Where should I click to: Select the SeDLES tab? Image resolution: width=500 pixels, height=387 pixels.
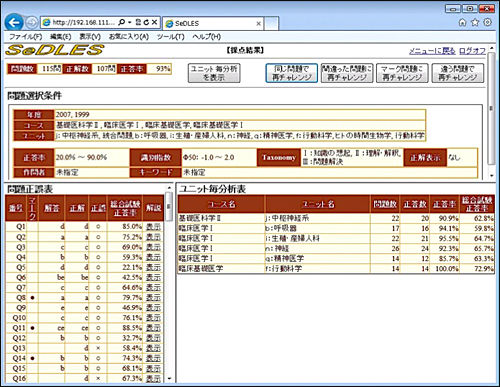[213, 23]
